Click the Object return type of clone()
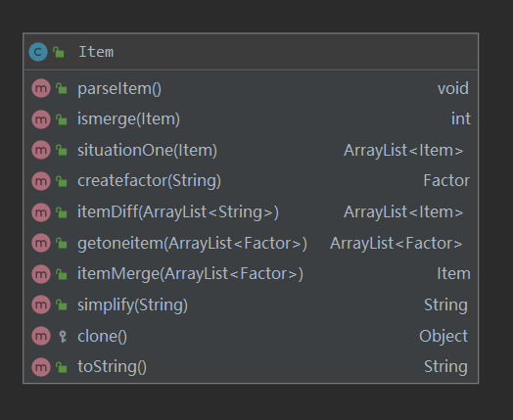This screenshot has height=420, width=513. pos(443,336)
